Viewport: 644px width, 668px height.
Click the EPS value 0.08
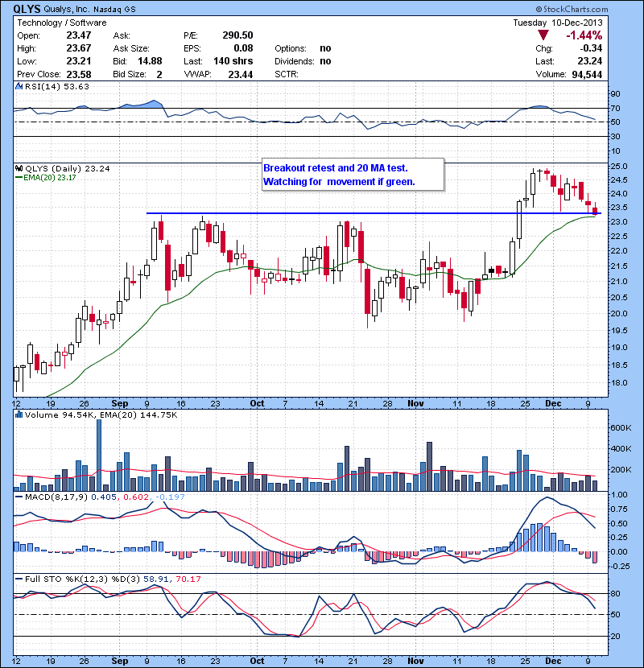[x=243, y=48]
